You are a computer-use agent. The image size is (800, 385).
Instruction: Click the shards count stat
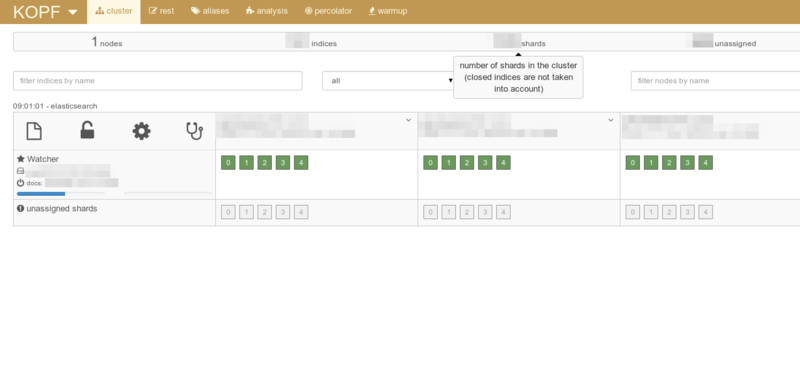(519, 42)
